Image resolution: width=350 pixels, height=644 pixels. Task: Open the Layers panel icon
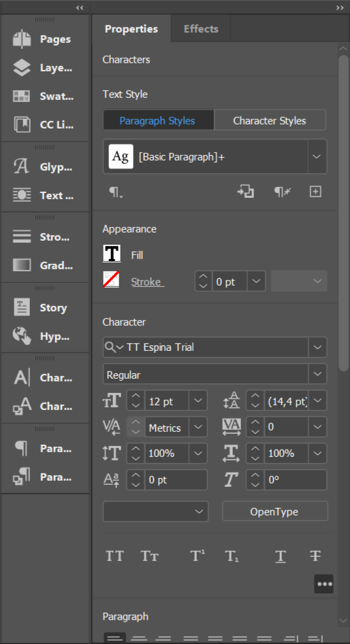coord(22,68)
